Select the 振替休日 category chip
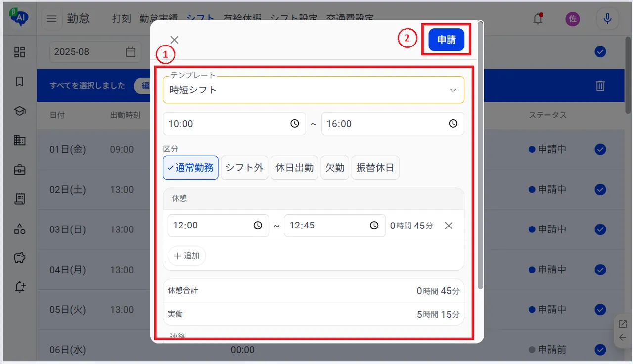This screenshot has width=633, height=364. pos(375,168)
